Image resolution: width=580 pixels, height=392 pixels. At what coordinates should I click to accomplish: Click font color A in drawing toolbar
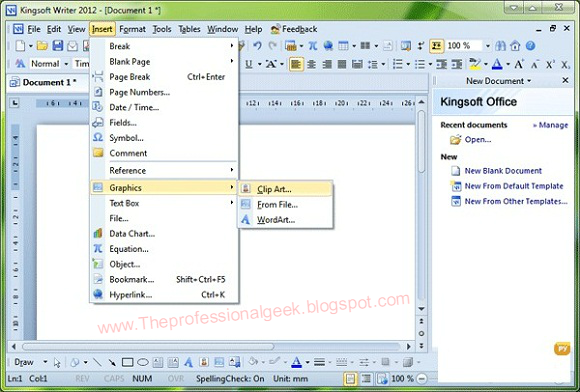pos(296,362)
